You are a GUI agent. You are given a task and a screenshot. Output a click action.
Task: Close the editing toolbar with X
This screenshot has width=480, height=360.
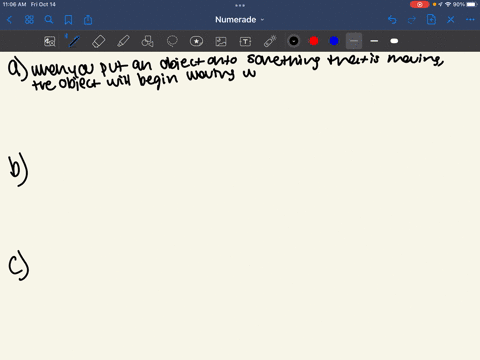pyautogui.click(x=451, y=20)
